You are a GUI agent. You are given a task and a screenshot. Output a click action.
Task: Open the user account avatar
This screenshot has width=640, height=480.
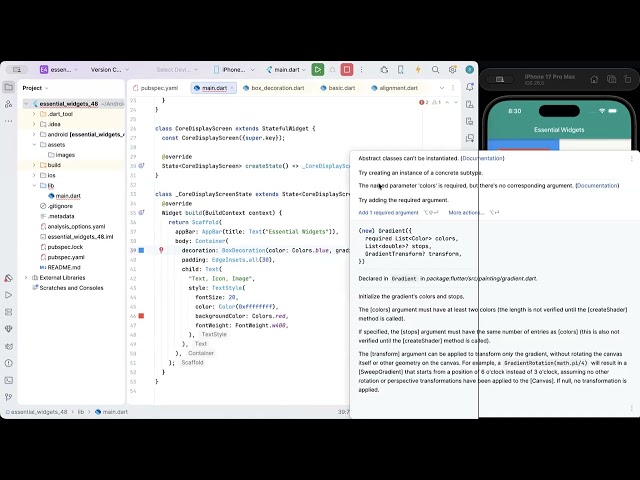coord(470,70)
